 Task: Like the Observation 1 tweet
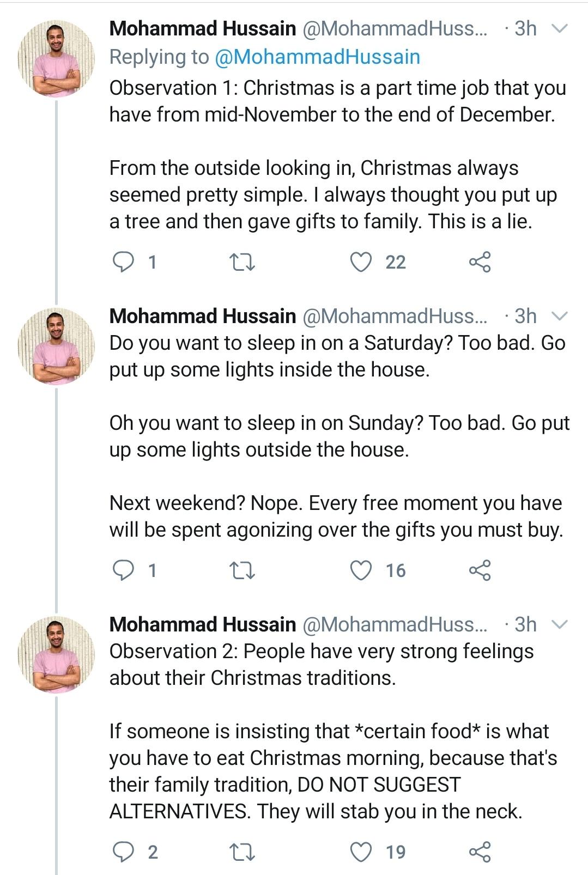(x=361, y=262)
